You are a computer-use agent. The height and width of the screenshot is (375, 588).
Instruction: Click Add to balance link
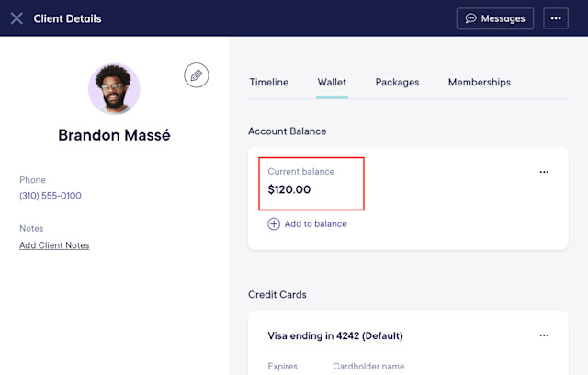coord(316,224)
